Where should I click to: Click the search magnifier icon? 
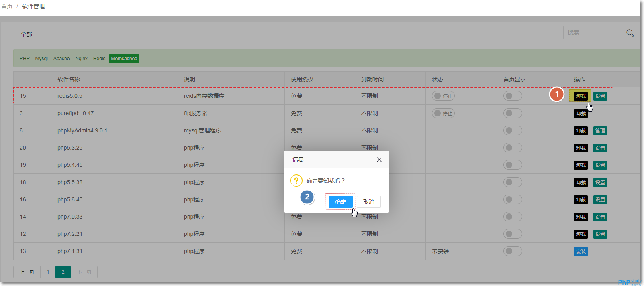click(x=630, y=33)
